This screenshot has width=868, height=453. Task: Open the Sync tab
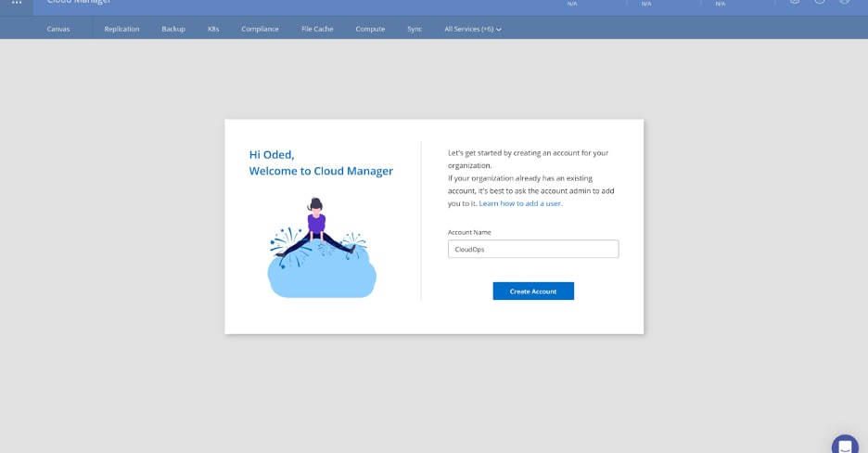(415, 29)
